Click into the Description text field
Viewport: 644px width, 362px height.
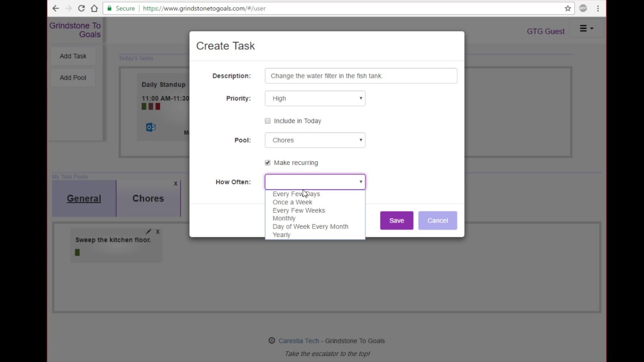[361, 76]
